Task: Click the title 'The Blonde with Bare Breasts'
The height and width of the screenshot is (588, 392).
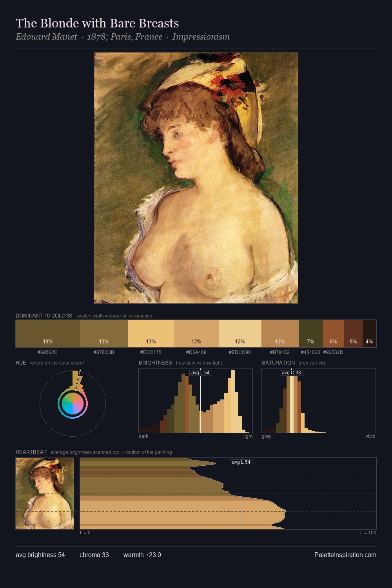Action: point(97,24)
